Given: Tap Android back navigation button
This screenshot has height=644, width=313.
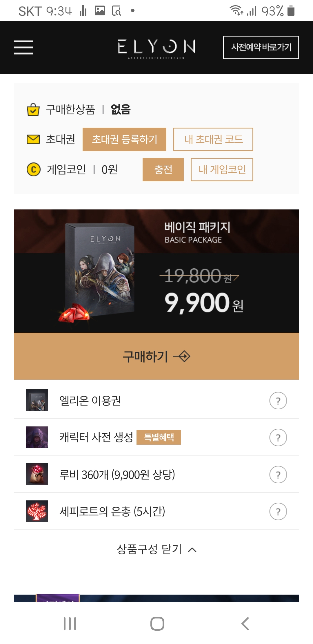Looking at the screenshot, I should point(245,624).
